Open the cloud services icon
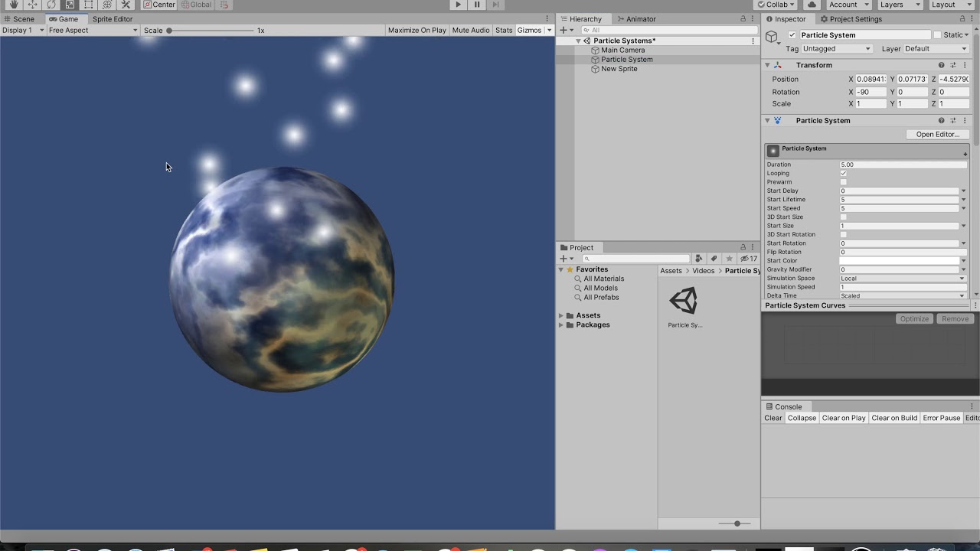Image resolution: width=980 pixels, height=551 pixels. 812,5
